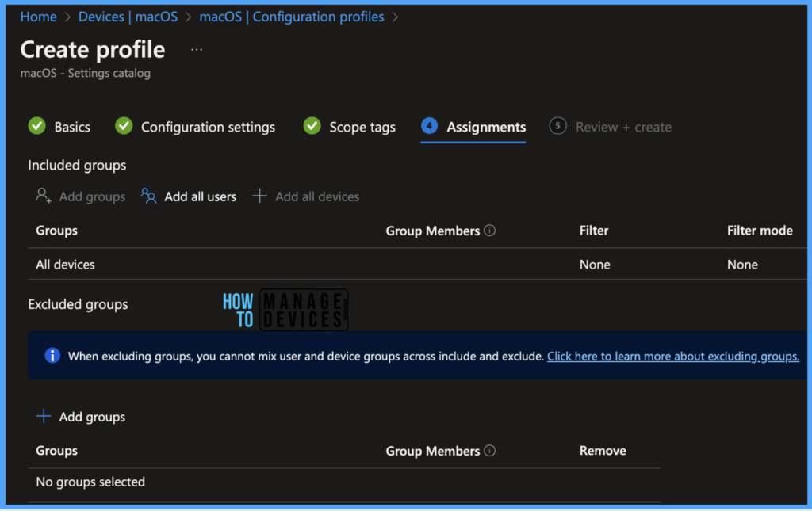The height and width of the screenshot is (511, 812).
Task: Click the green checkmark icon for Configuration settings
Action: (x=124, y=126)
